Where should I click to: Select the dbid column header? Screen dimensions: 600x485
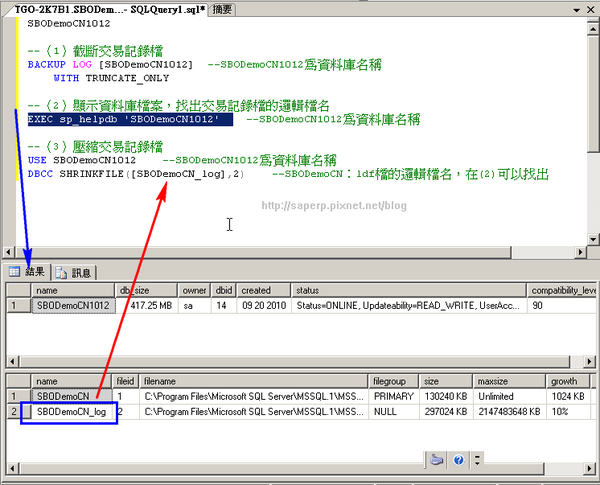(x=224, y=291)
